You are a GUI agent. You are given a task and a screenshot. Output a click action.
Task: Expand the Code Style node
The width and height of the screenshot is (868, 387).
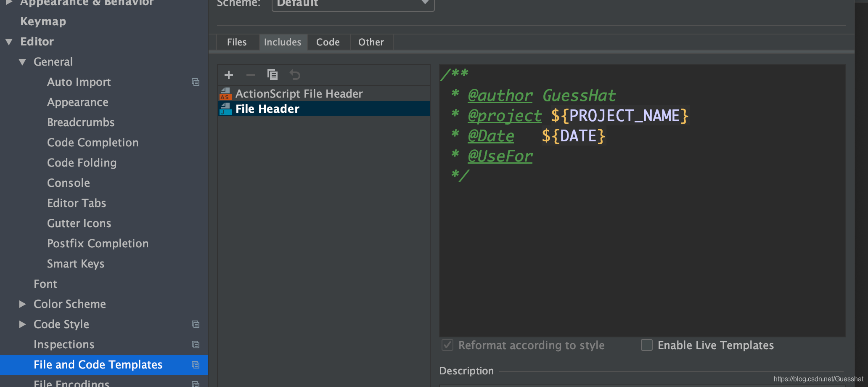click(x=22, y=324)
